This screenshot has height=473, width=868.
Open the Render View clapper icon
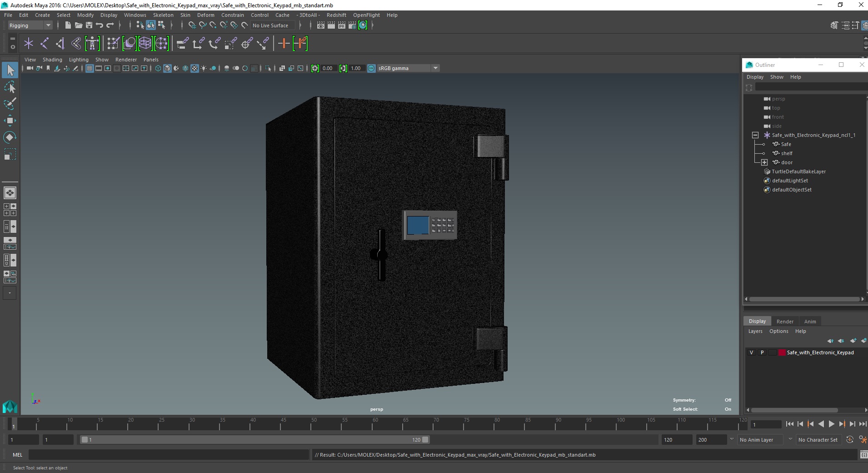(x=320, y=25)
